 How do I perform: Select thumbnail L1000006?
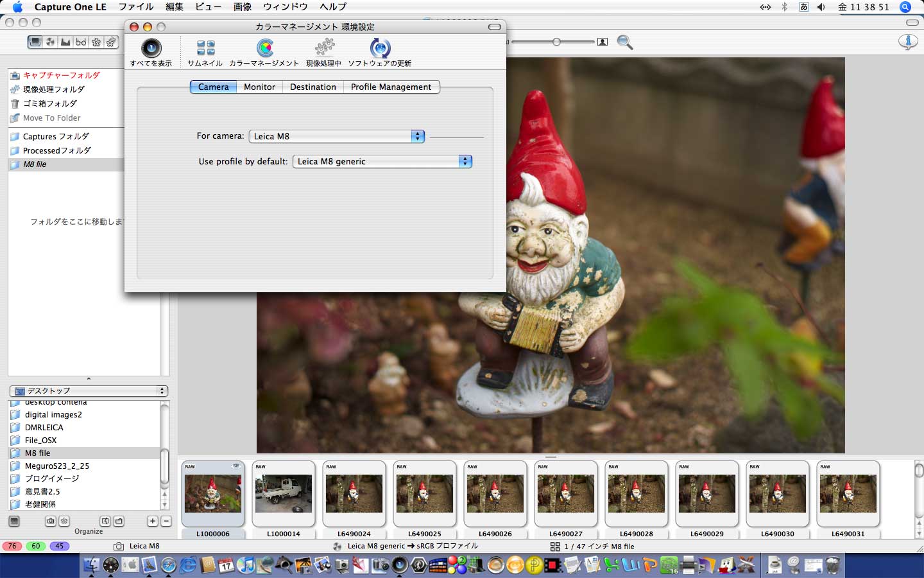[x=213, y=493]
